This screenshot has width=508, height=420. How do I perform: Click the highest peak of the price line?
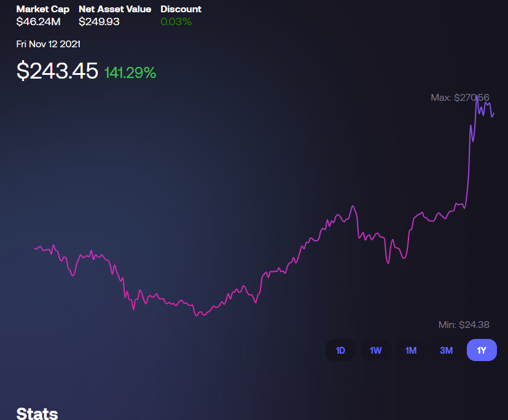[x=477, y=98]
